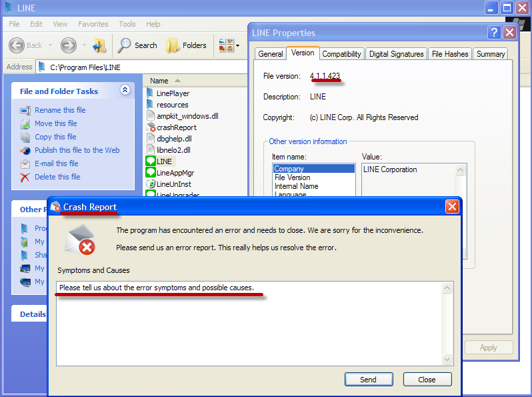Image resolution: width=532 pixels, height=397 pixels.
Task: Click the help question mark in LINE Properties
Action: pos(494,33)
